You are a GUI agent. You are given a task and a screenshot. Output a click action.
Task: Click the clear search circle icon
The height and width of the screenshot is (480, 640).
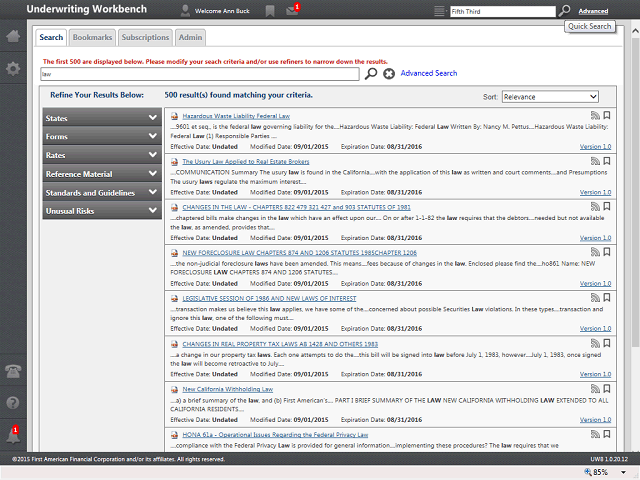[389, 74]
